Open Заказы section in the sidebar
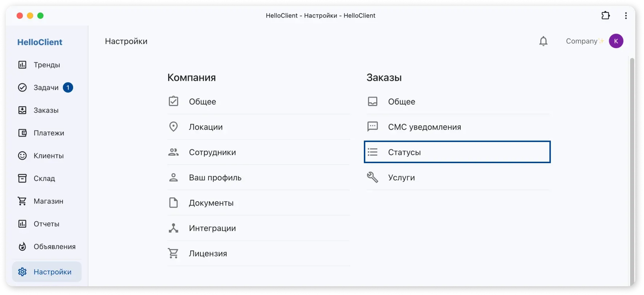 pos(47,110)
